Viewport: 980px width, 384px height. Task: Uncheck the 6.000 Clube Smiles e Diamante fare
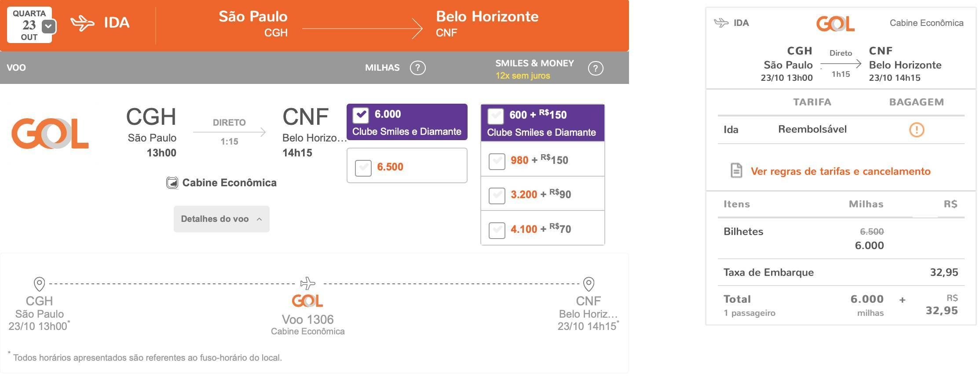pos(361,115)
